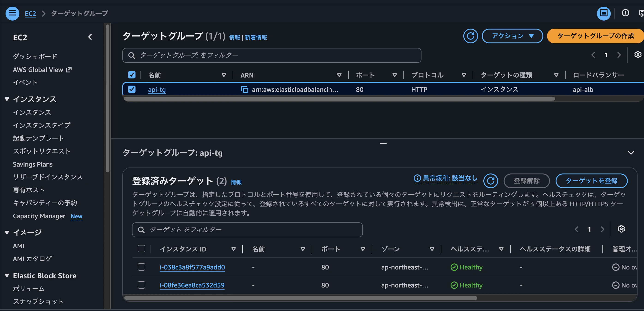Open 起動テンプレート in sidebar

click(x=39, y=138)
